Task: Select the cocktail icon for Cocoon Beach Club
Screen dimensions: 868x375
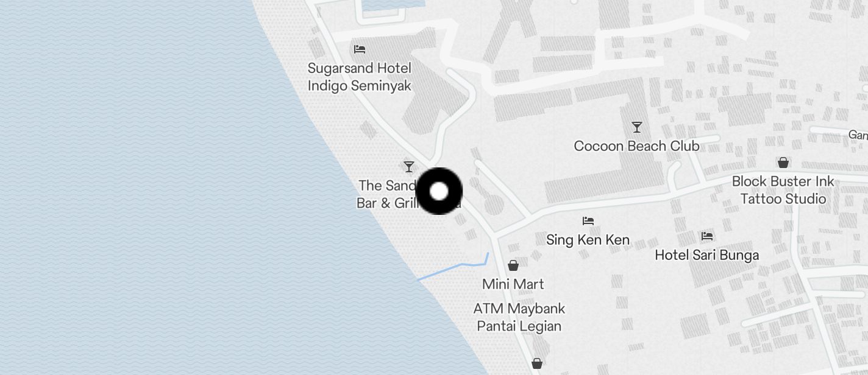Action: 637,127
